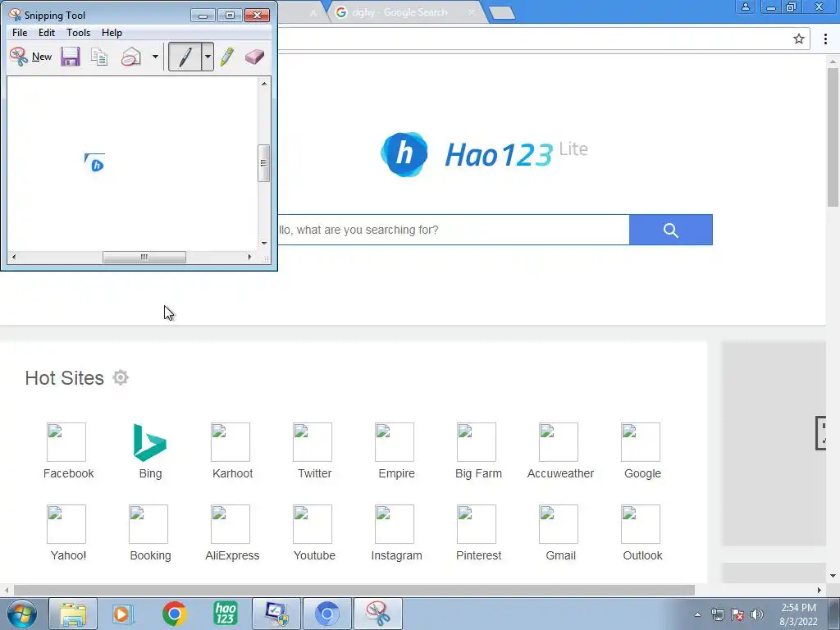Open the Facebook hot site
Image resolution: width=840 pixels, height=630 pixels.
point(68,451)
